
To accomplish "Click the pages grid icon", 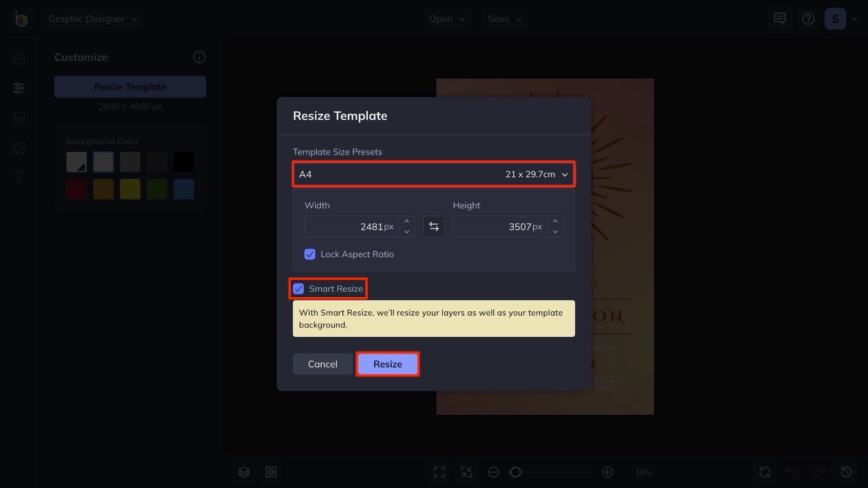I will click(x=271, y=472).
